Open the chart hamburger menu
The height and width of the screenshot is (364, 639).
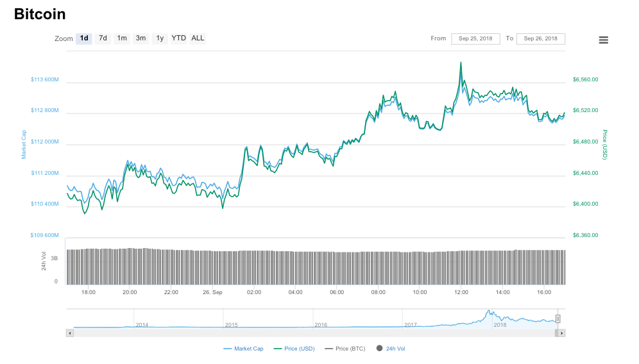(603, 40)
